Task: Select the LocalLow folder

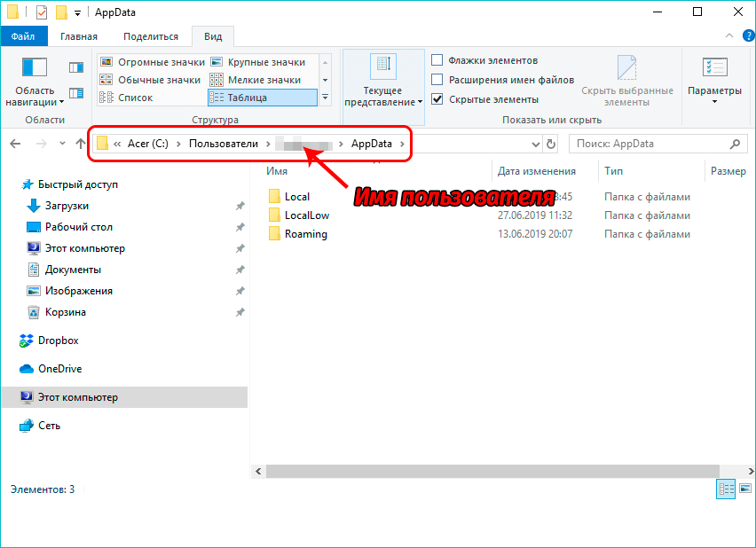Action: click(299, 215)
